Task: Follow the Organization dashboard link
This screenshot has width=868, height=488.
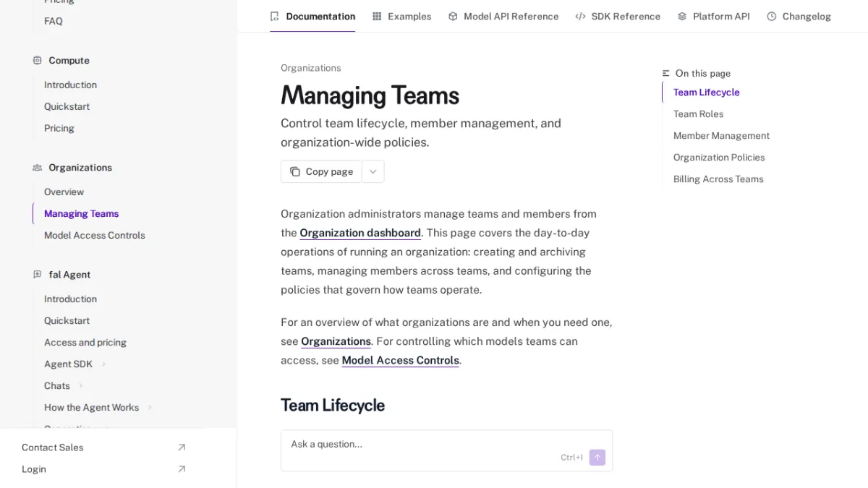Action: [x=360, y=233]
